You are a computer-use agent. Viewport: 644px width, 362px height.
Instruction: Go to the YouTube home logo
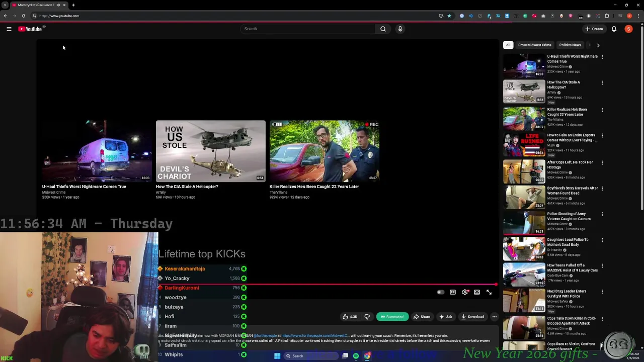(x=30, y=29)
